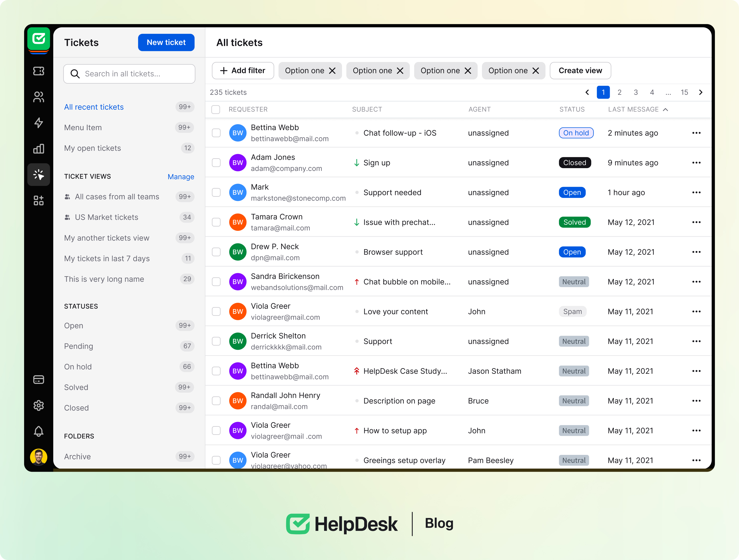This screenshot has width=739, height=560.
Task: Open the billing card icon in sidebar
Action: pos(38,380)
